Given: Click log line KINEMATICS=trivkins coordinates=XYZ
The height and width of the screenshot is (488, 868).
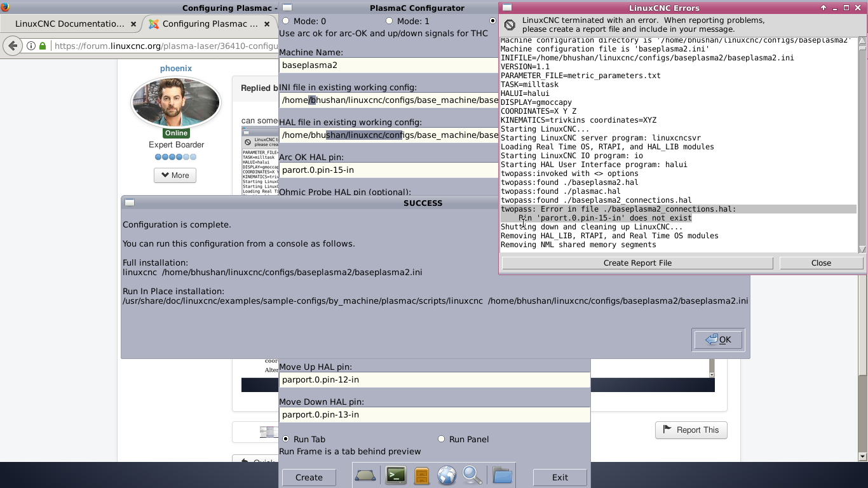Looking at the screenshot, I should point(578,120).
